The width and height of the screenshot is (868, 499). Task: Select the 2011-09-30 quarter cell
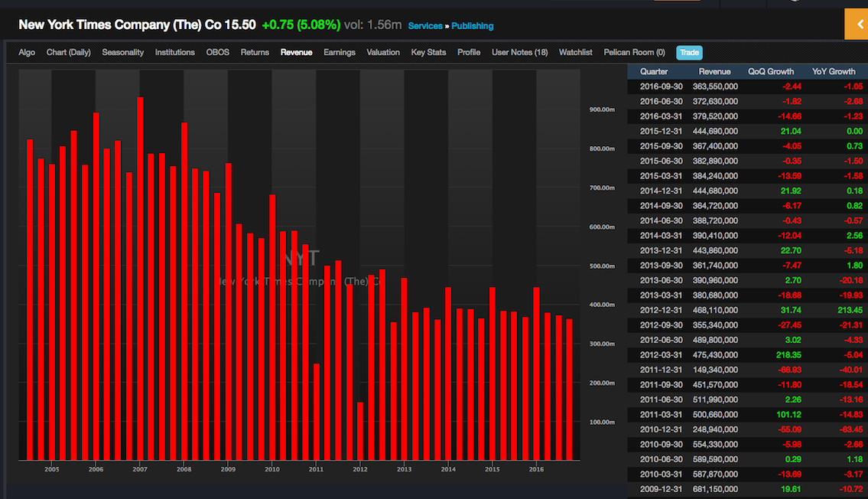point(661,386)
